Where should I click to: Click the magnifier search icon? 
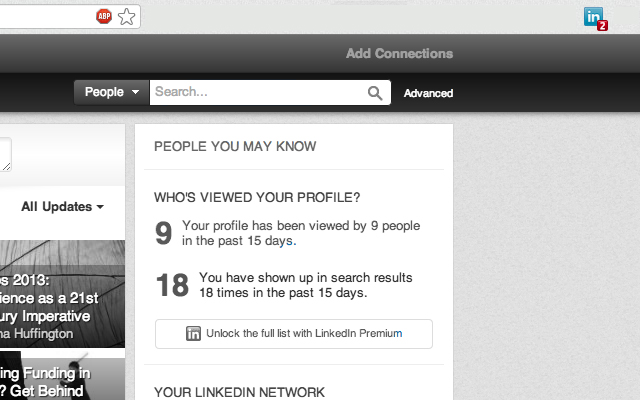(375, 93)
